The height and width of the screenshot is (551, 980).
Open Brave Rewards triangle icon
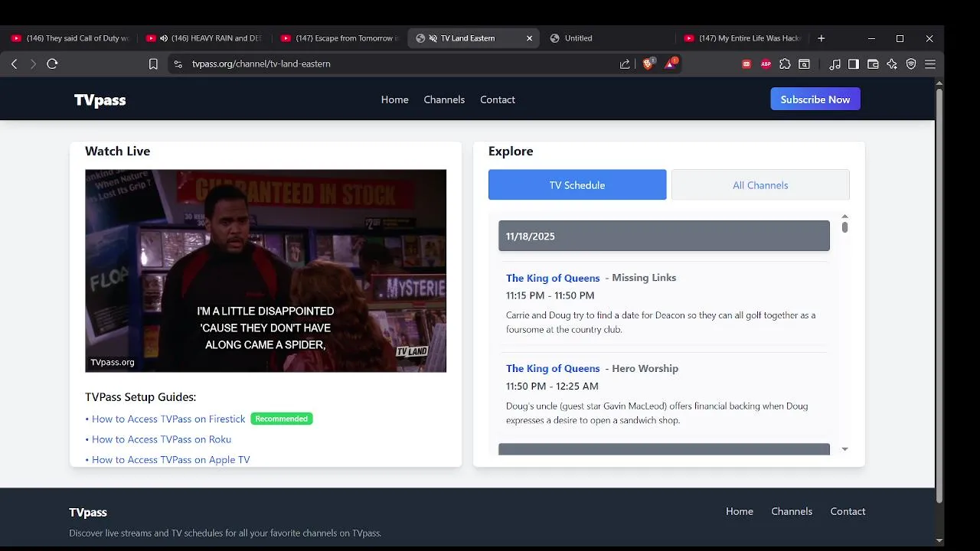670,64
